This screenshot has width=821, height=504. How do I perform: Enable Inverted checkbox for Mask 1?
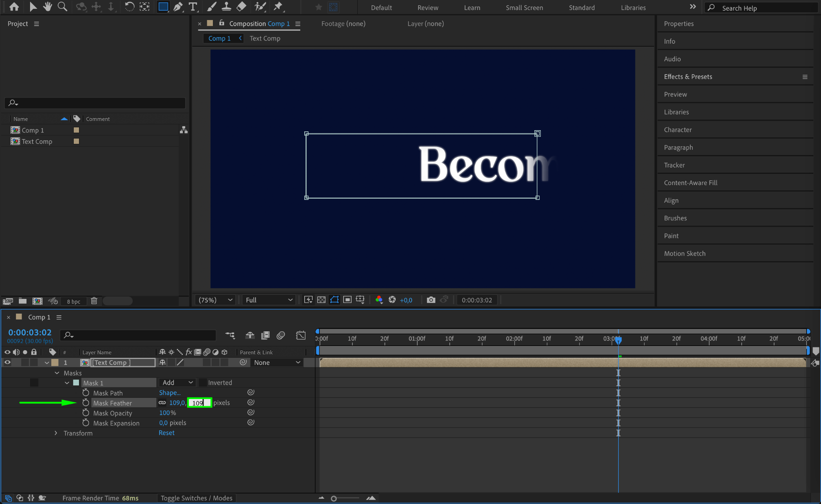pos(203,383)
